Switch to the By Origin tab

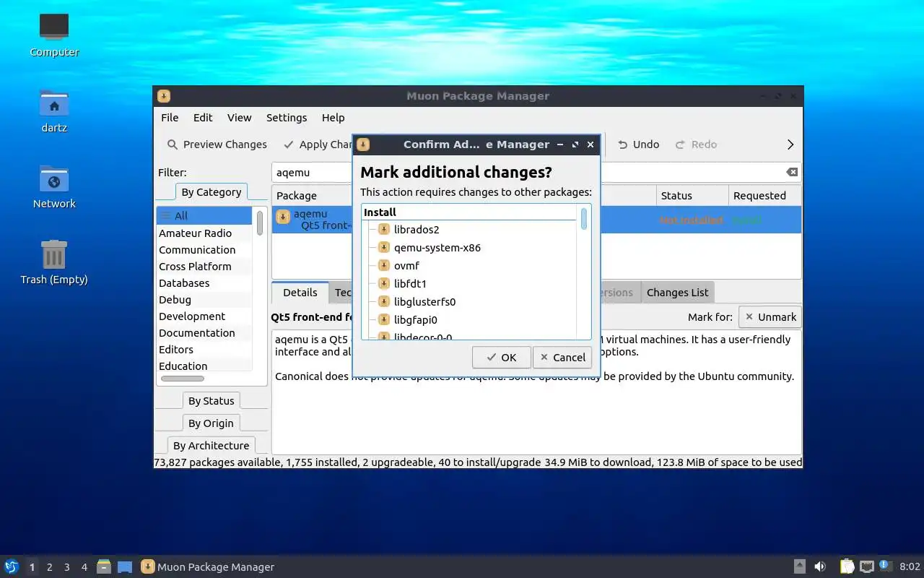point(212,423)
